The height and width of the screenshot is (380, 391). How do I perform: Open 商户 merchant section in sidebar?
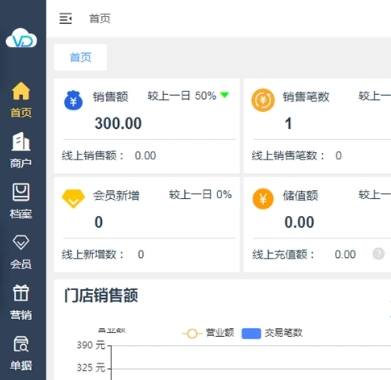[x=21, y=150]
